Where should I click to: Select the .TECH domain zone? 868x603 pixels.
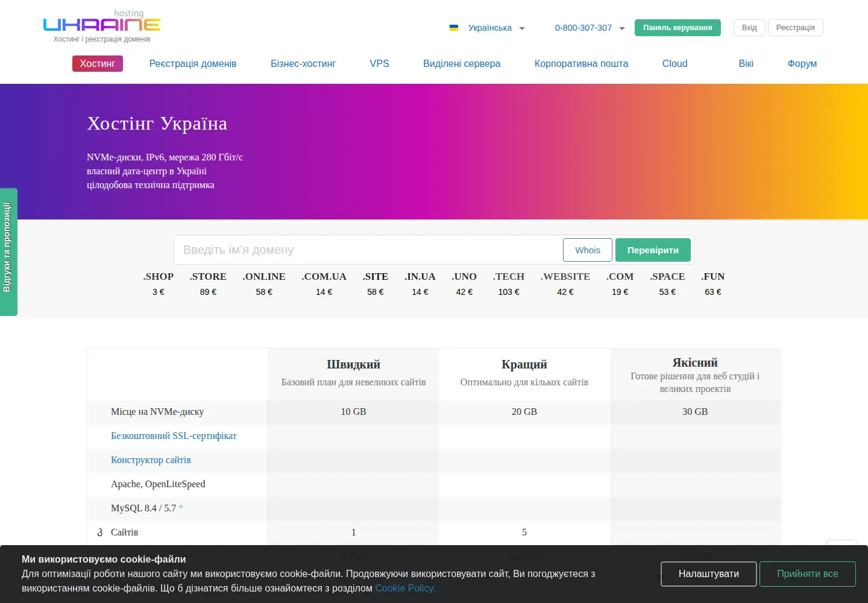click(509, 276)
